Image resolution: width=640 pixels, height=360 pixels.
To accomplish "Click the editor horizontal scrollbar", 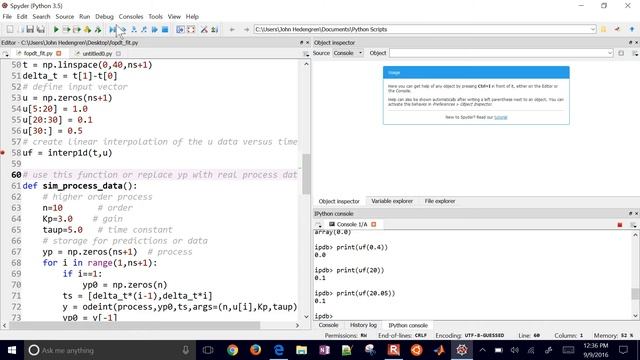I will 134,325.
